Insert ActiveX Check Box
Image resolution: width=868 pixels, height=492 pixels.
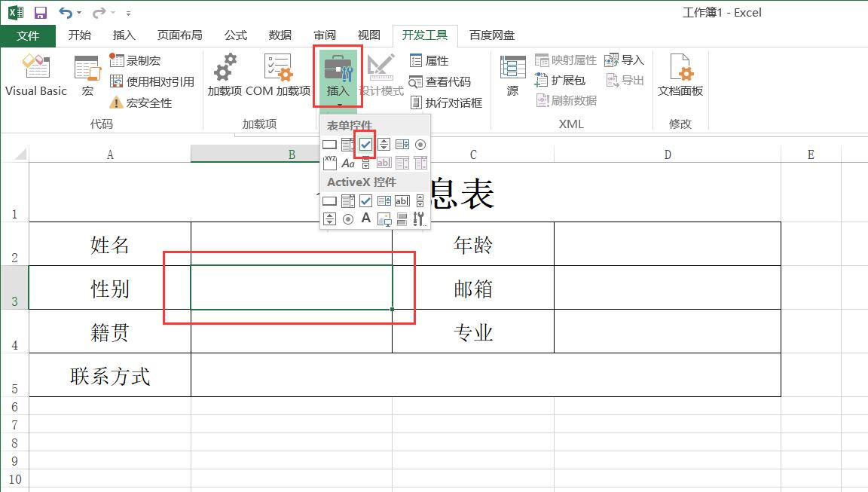coord(365,201)
